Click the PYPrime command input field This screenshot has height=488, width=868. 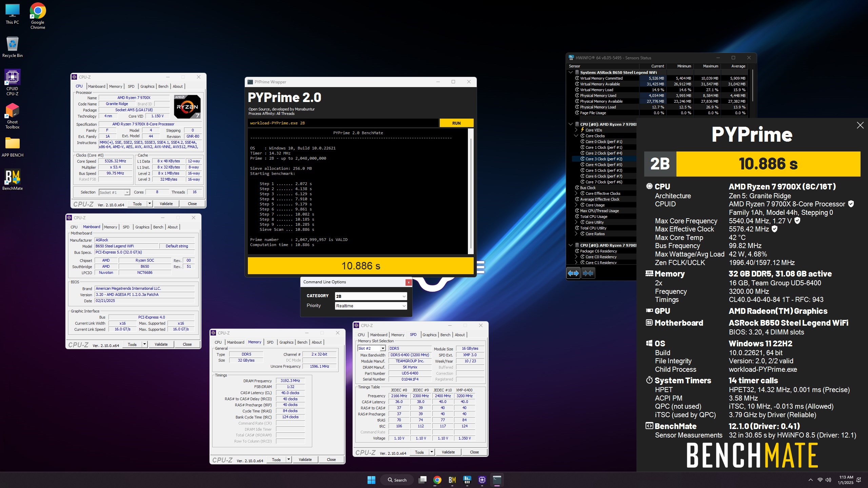(343, 123)
